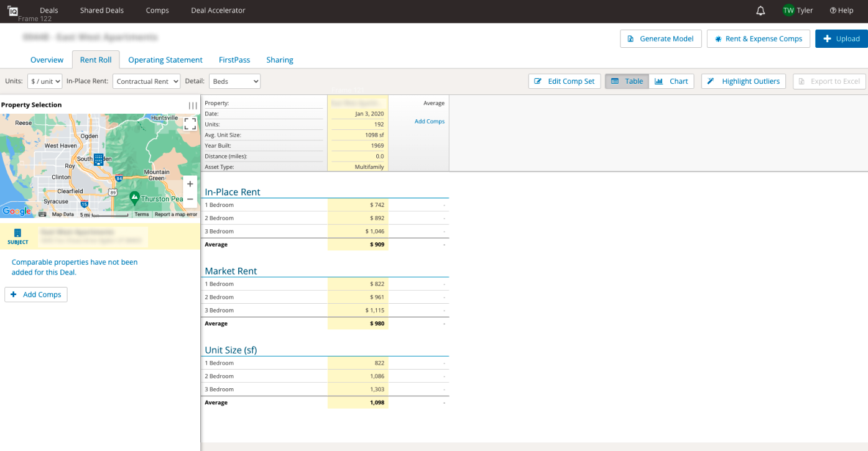Click Market Rent 2 Bedroom value $ 961
The width and height of the screenshot is (868, 451).
tap(377, 297)
